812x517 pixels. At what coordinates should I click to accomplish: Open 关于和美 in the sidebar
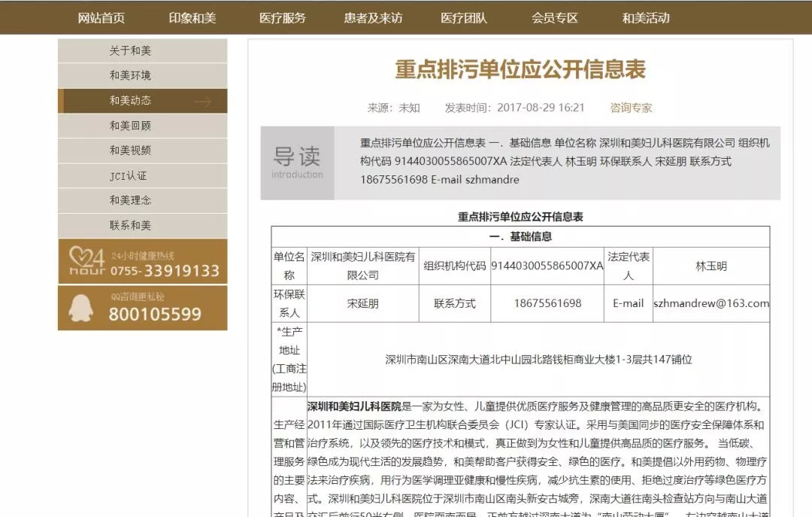130,51
